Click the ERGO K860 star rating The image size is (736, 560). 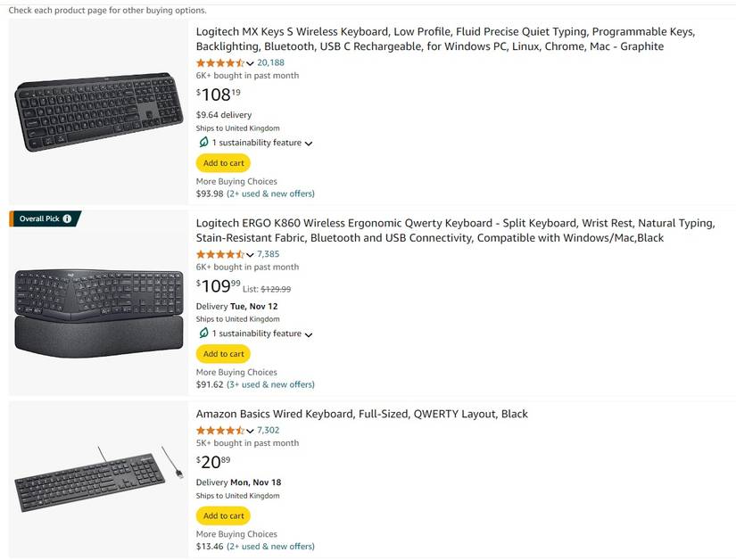pyautogui.click(x=219, y=254)
